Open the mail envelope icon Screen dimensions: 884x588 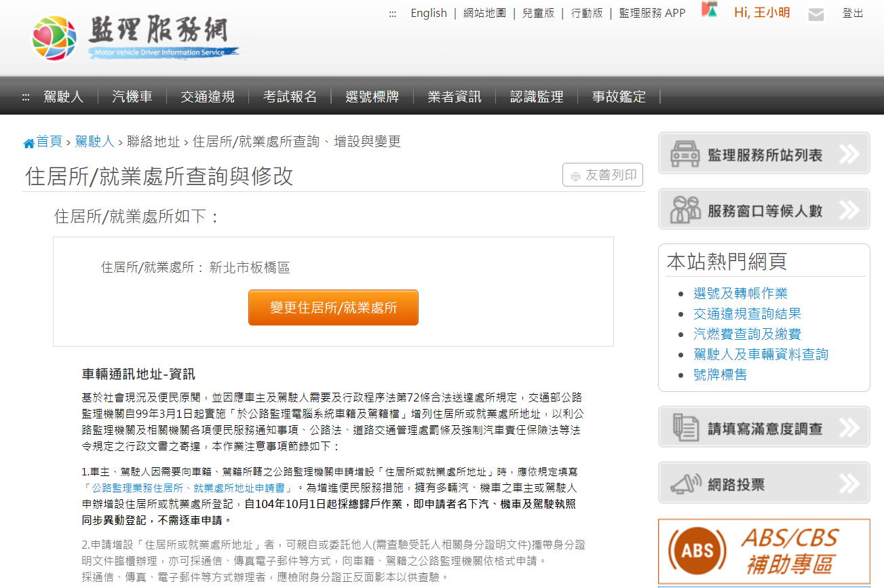[816, 14]
